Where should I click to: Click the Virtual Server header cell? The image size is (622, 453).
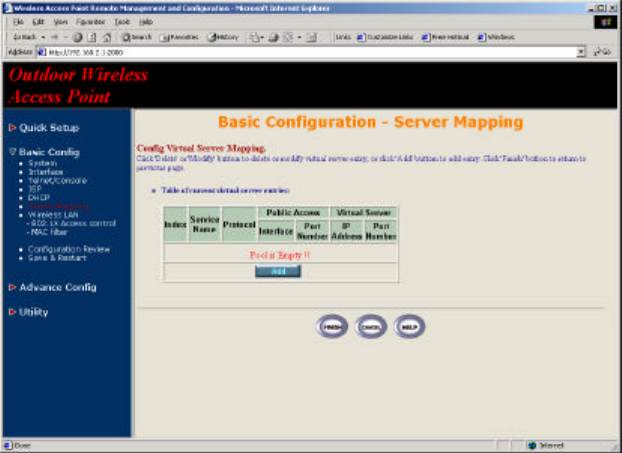click(364, 213)
